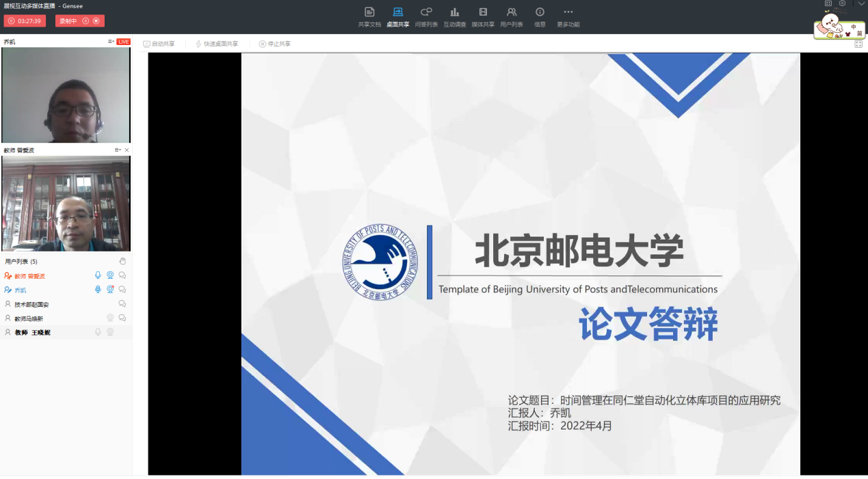Click the user icon beside 技术部赵国安
Viewport: 868px width, 479px height.
point(8,304)
